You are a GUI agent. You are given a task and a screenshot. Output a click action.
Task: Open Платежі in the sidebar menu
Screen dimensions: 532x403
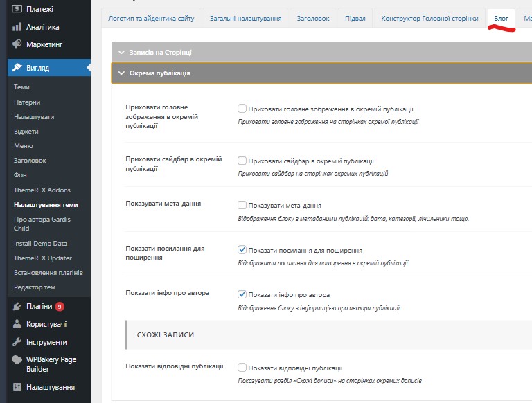pos(39,9)
